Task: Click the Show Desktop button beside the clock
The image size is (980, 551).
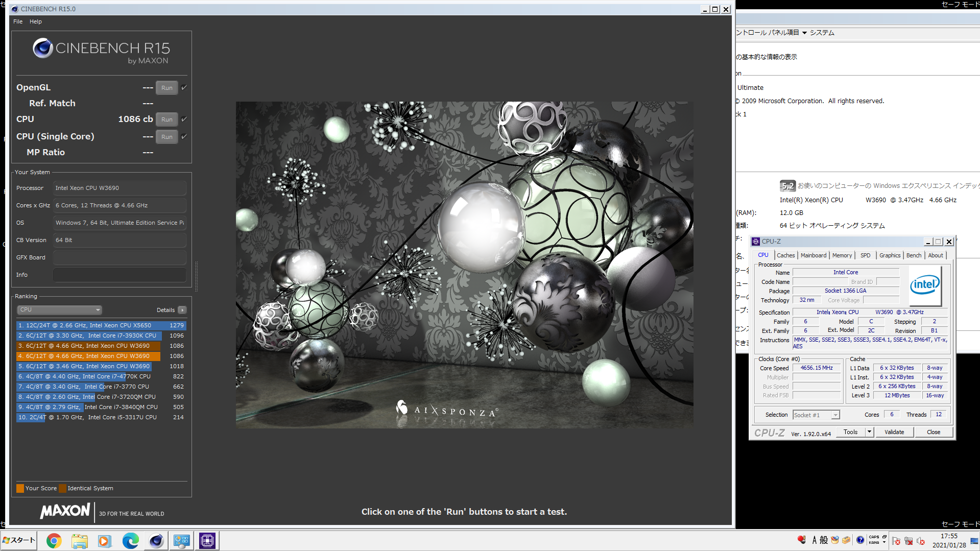Action: tap(974, 540)
